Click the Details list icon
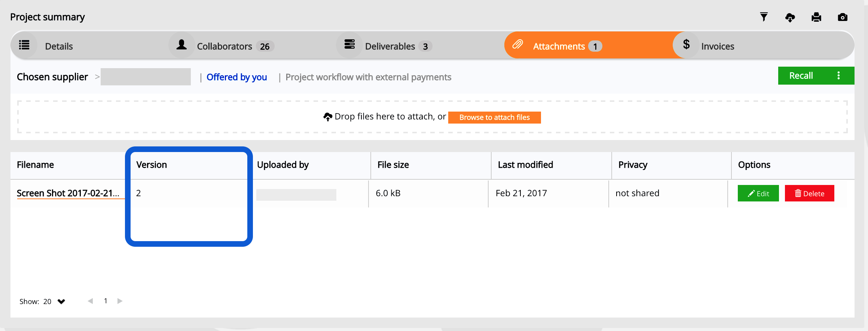868x331 pixels. 24,45
